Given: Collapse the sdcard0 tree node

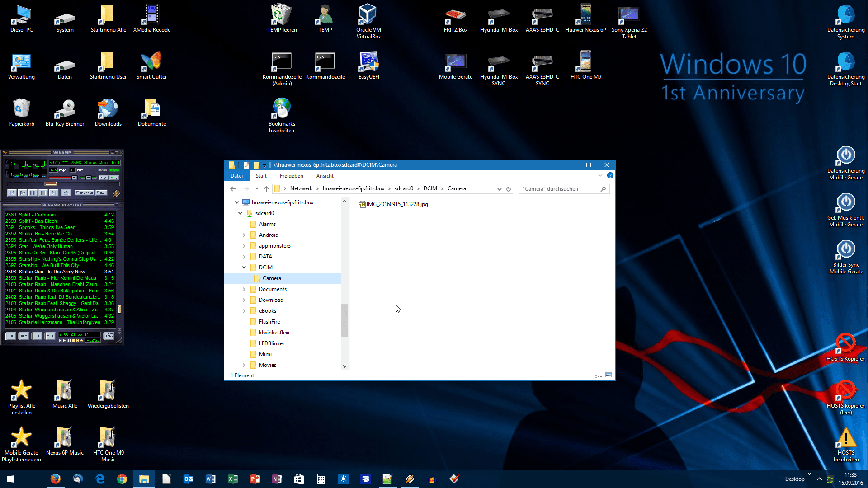Looking at the screenshot, I should (240, 213).
